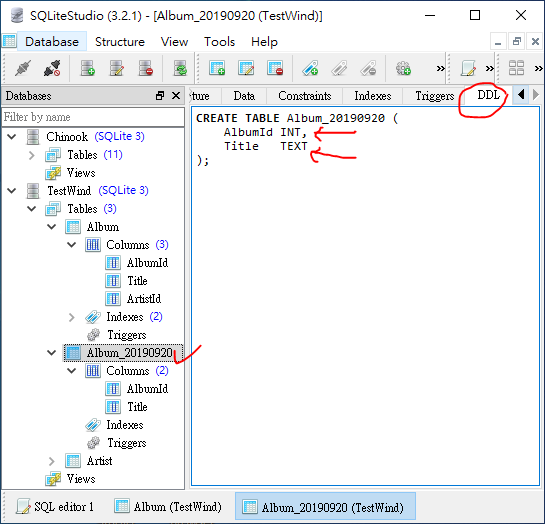Switch to Album (TestWind) window
The image size is (545, 524).
point(168,507)
